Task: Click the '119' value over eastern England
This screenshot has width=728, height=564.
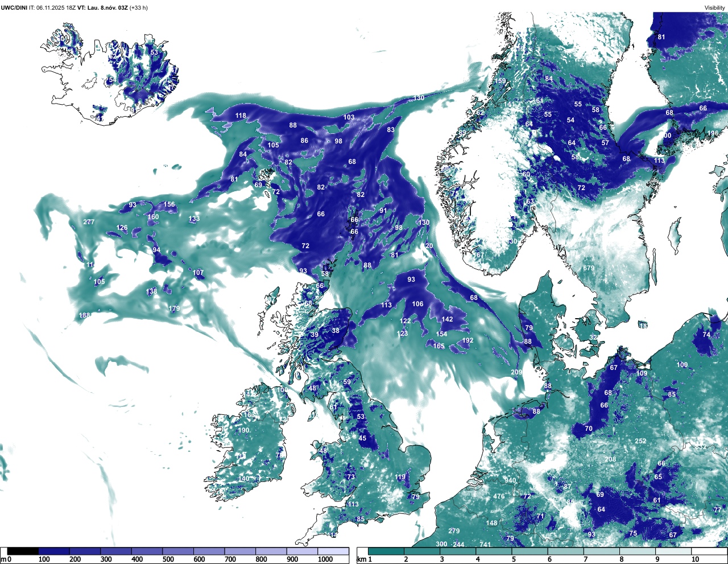Action: click(400, 477)
